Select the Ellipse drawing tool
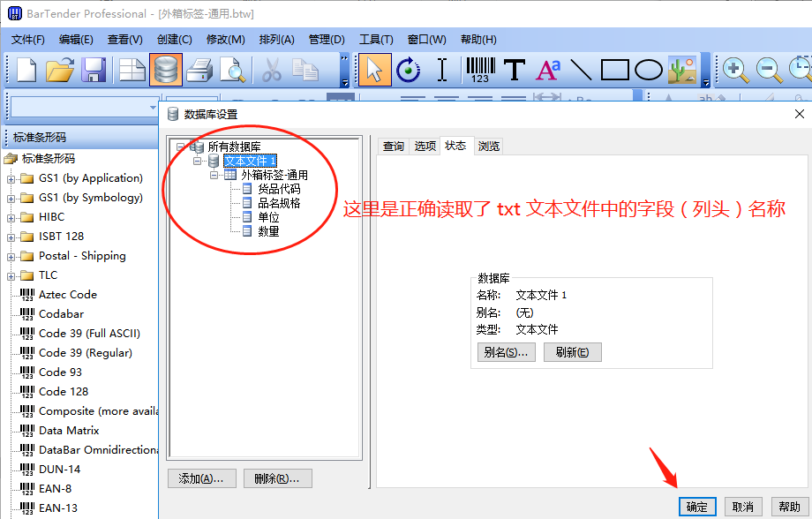 click(649, 70)
